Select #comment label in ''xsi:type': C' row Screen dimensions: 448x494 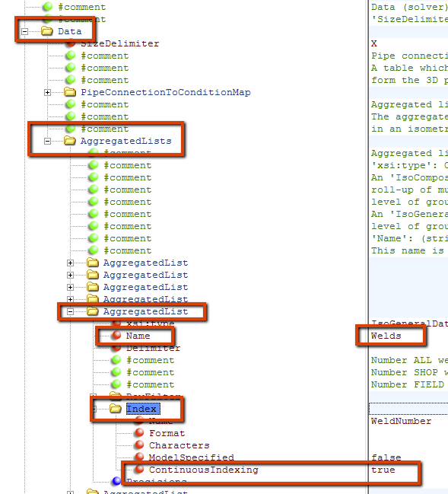click(x=128, y=165)
